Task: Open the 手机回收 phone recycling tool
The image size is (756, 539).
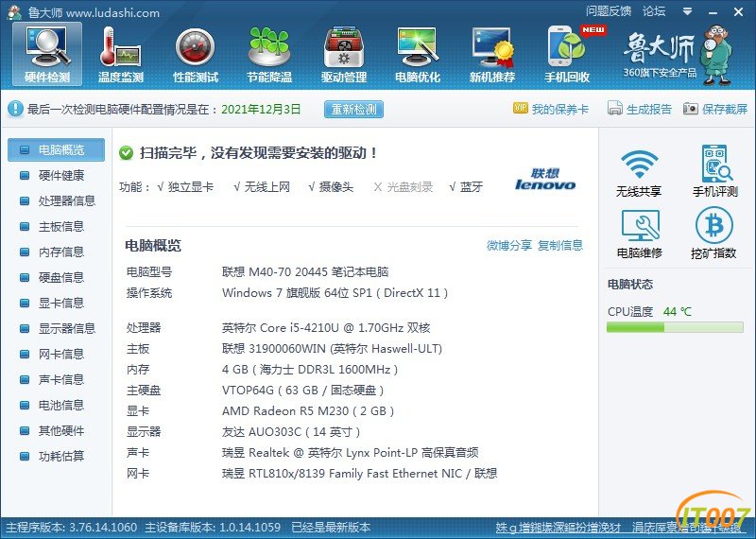Action: (x=567, y=54)
